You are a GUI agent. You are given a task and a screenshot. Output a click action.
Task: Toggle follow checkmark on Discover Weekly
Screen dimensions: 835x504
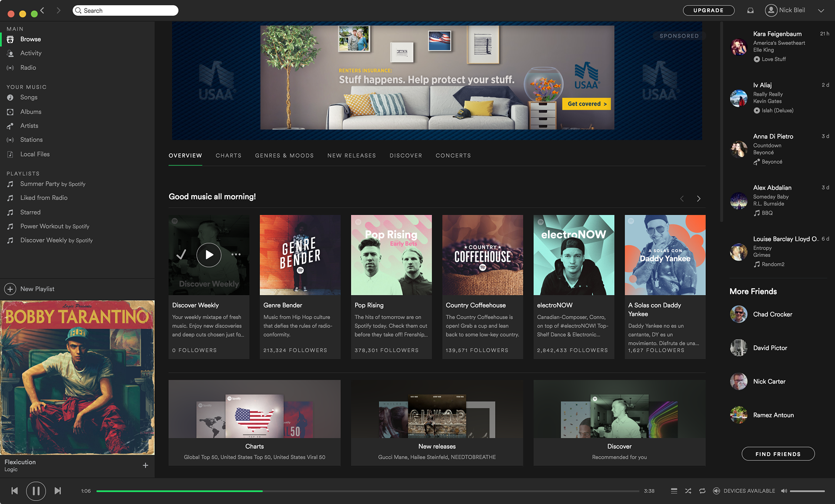coord(181,254)
